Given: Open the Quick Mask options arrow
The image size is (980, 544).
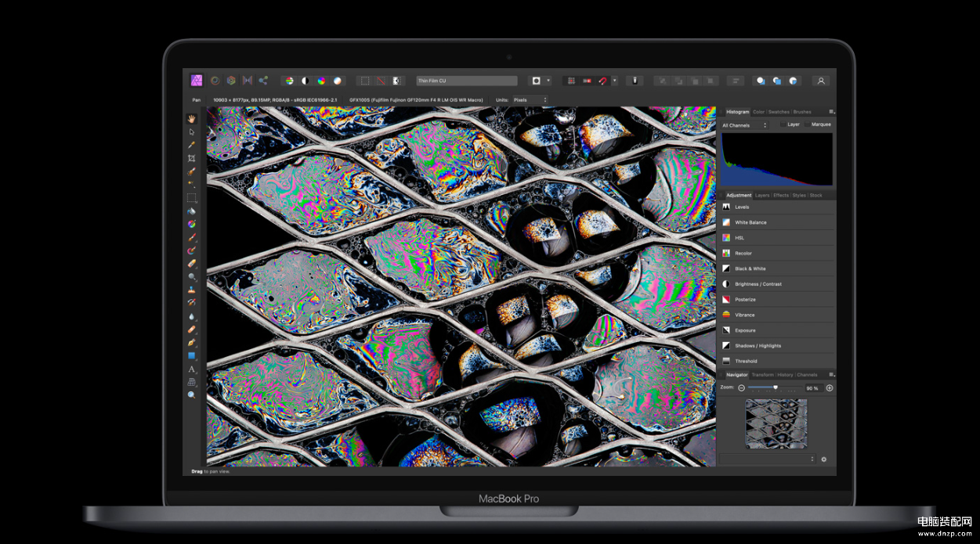Looking at the screenshot, I should [548, 81].
